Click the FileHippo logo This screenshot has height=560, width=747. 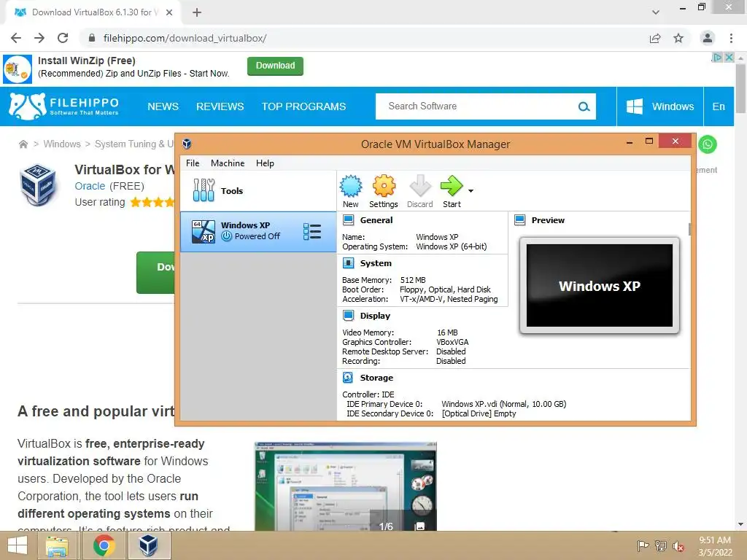(x=64, y=106)
